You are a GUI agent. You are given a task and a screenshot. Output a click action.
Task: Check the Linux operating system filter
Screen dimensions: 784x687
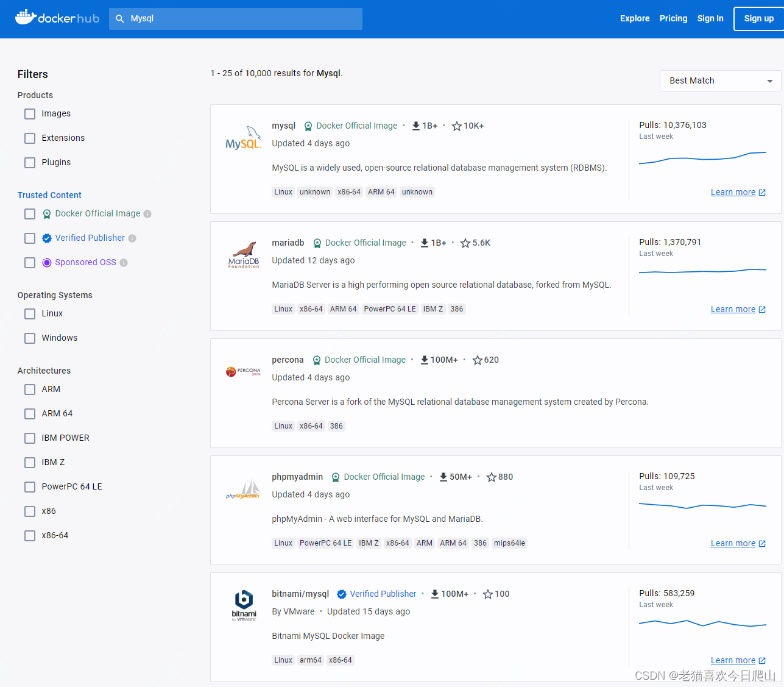[29, 313]
